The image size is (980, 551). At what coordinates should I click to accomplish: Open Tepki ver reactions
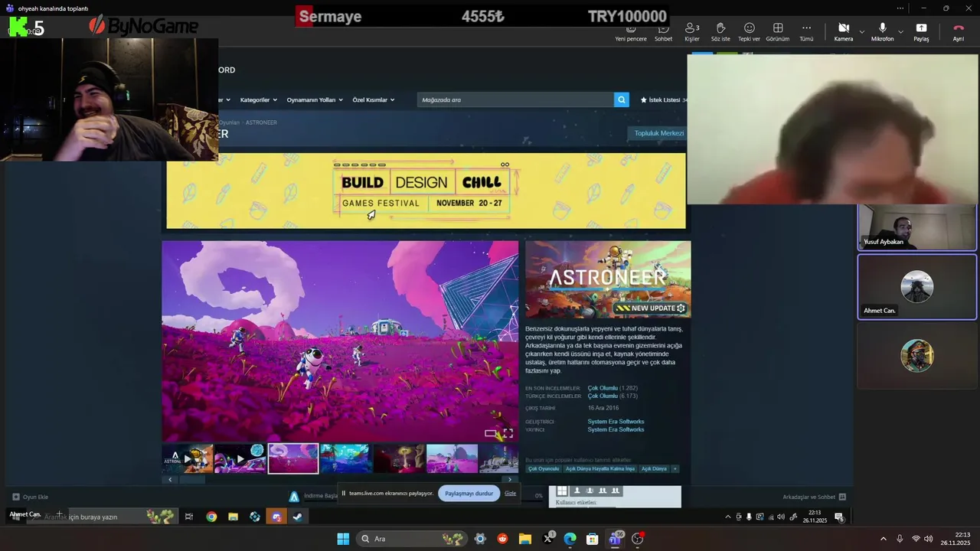coord(749,32)
